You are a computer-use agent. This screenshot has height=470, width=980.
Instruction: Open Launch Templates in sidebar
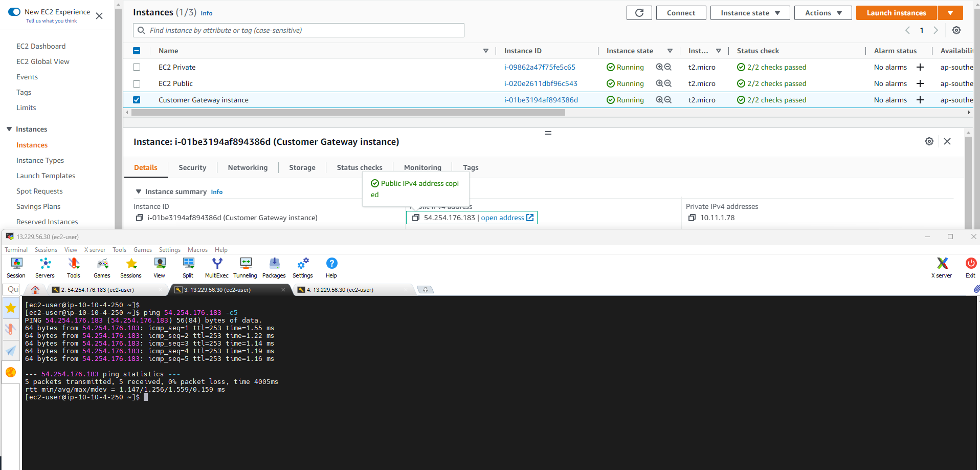(x=46, y=176)
